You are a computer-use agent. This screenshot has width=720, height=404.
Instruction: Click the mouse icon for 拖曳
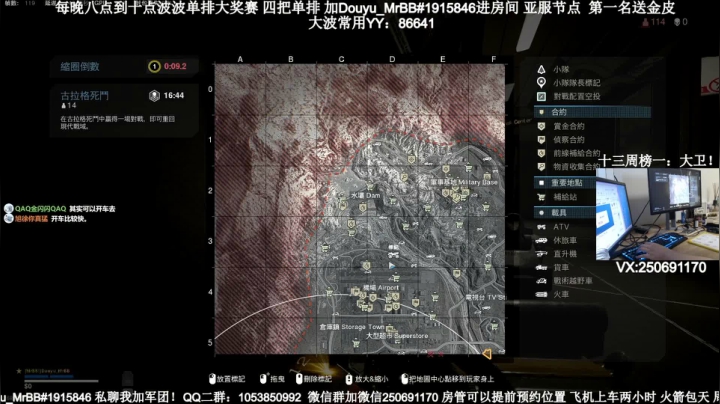(263, 379)
